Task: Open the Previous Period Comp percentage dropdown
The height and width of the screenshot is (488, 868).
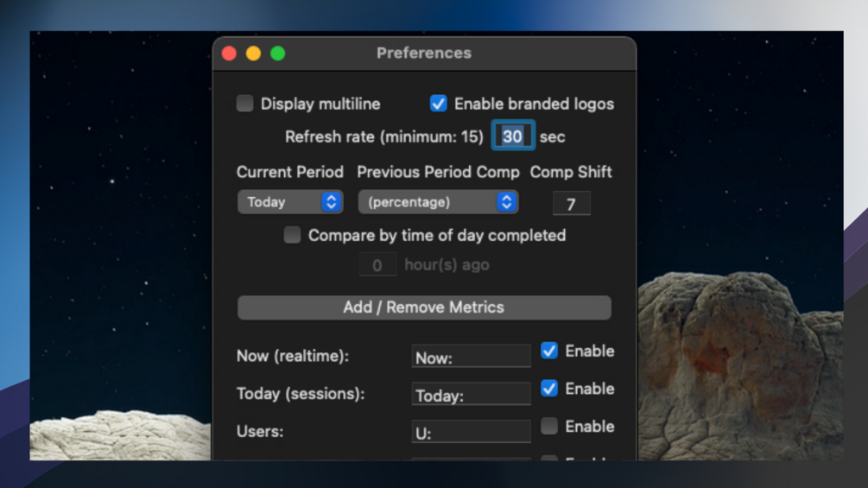Action: 438,202
